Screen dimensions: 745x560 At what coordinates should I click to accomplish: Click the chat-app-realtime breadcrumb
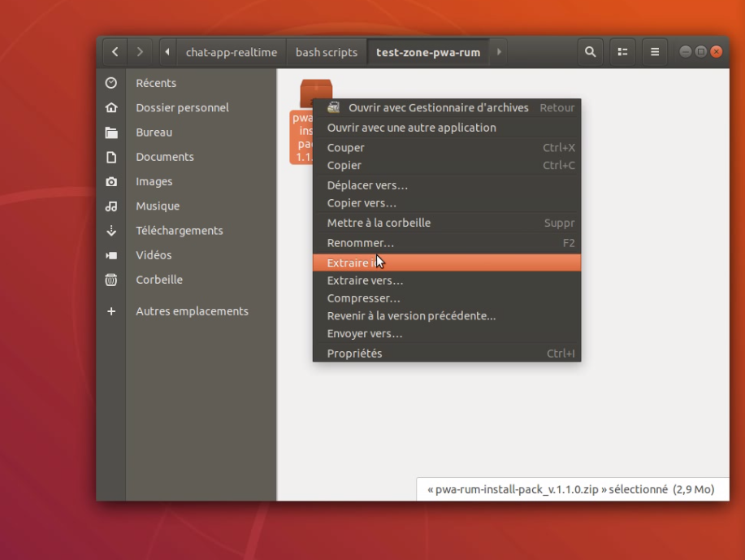(231, 52)
